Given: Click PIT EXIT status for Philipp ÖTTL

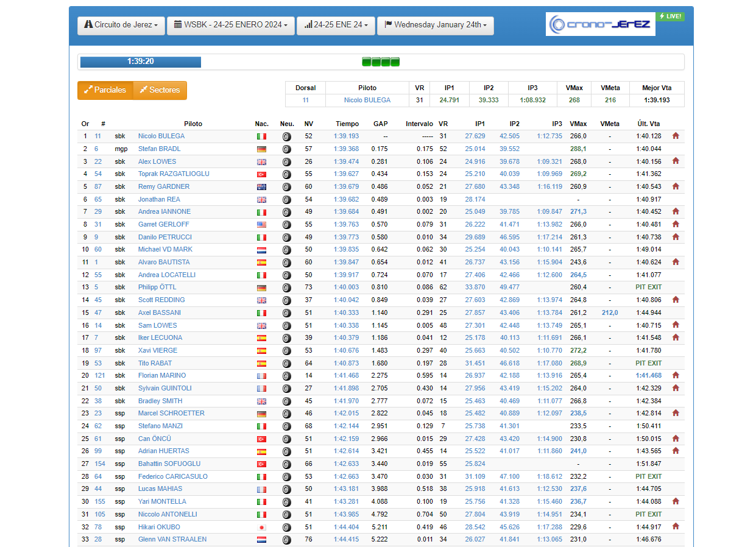Looking at the screenshot, I should click(648, 287).
